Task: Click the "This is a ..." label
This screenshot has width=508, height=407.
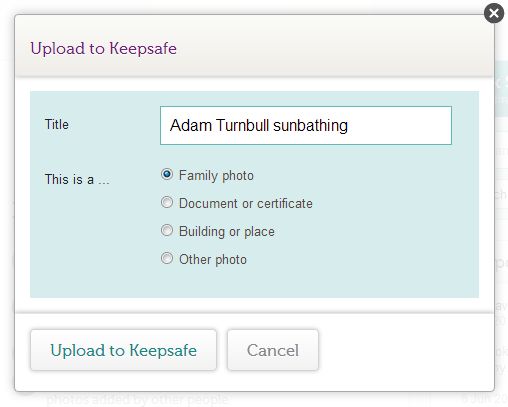Action: pos(77,179)
